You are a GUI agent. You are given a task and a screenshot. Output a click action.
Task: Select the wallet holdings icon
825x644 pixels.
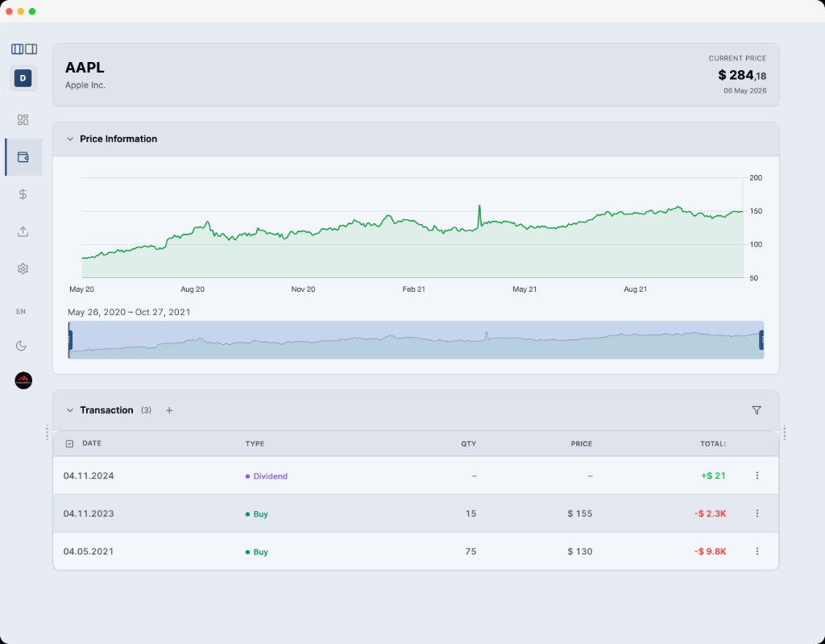(x=23, y=157)
